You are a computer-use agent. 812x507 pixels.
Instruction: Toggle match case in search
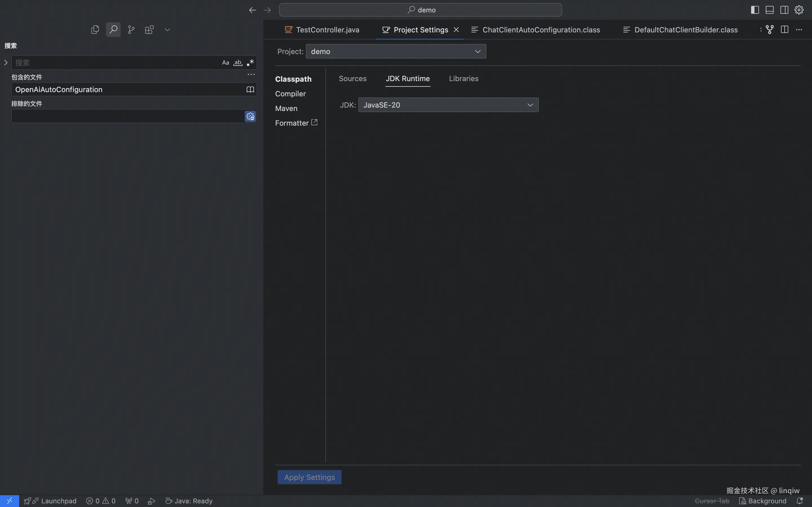226,63
